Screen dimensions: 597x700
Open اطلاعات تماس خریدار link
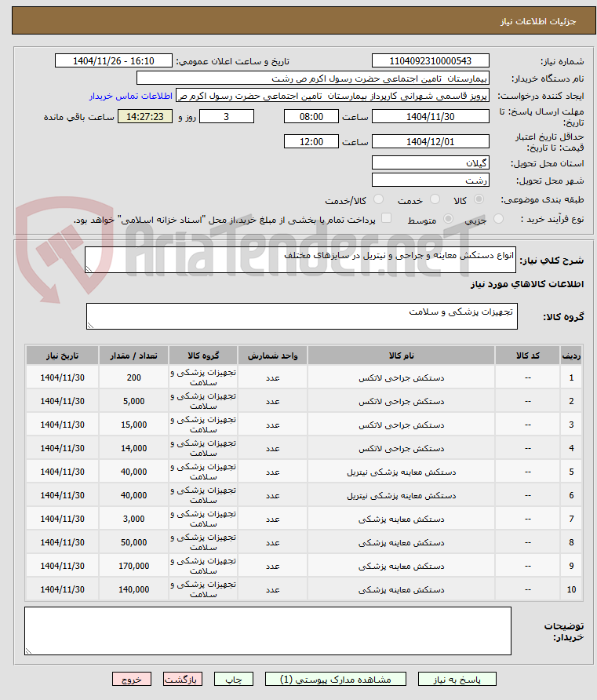(x=131, y=96)
